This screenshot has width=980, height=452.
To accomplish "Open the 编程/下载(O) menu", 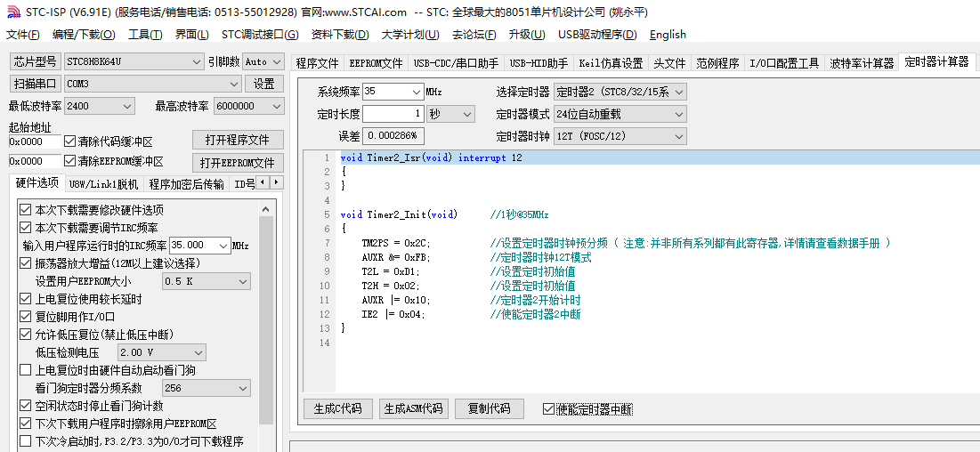I will click(x=84, y=35).
